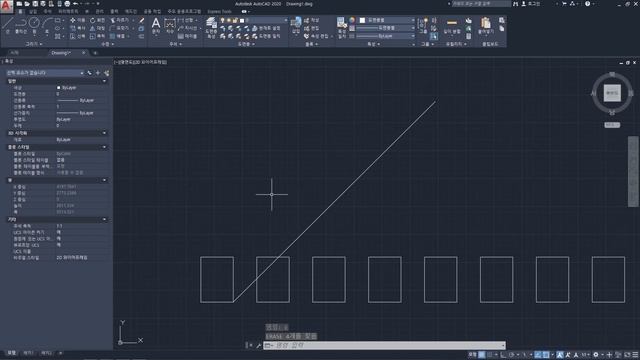Select the Trim tool in modify panel
The width and height of the screenshot is (640, 360).
(120, 20)
